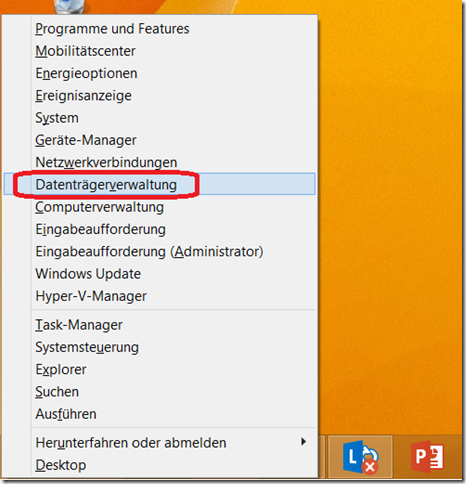Select the System menu item
This screenshot has height=484, width=466.
[159, 118]
